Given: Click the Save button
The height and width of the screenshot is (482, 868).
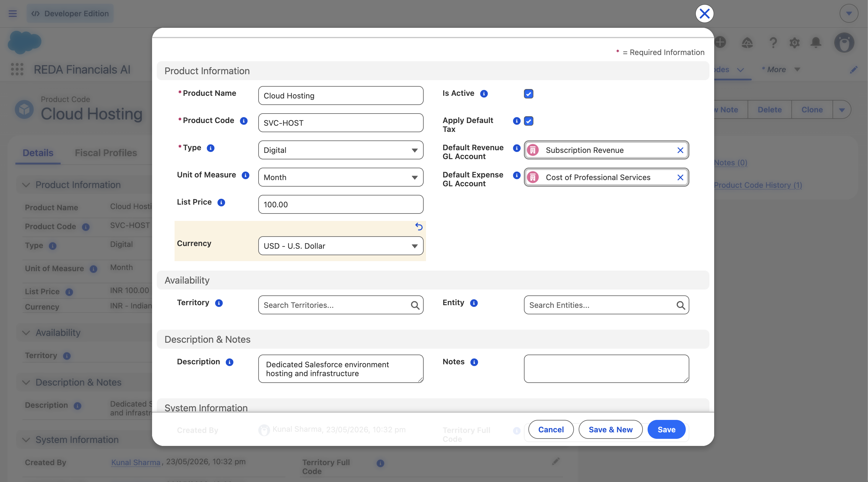Looking at the screenshot, I should (667, 429).
